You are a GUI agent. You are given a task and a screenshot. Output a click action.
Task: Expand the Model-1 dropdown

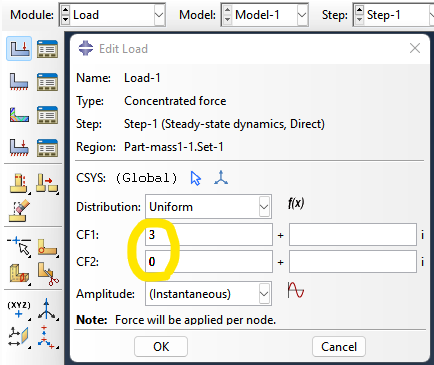(x=302, y=15)
